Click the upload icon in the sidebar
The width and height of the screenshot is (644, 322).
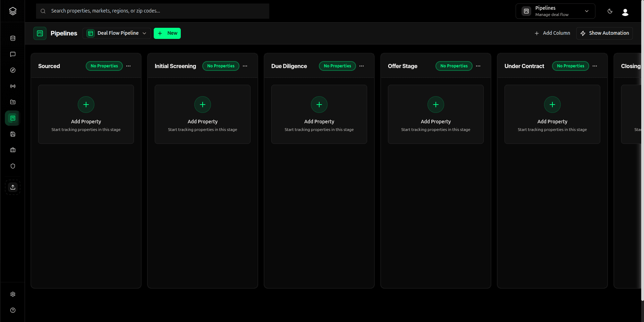tap(13, 187)
